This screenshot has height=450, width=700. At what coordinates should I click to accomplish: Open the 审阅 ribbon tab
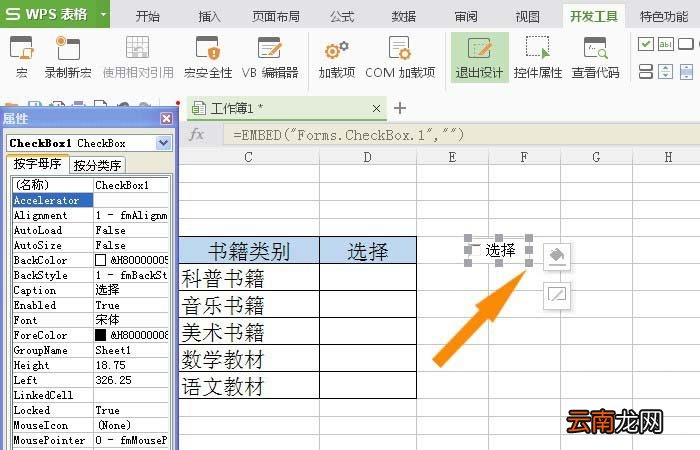[x=466, y=17]
